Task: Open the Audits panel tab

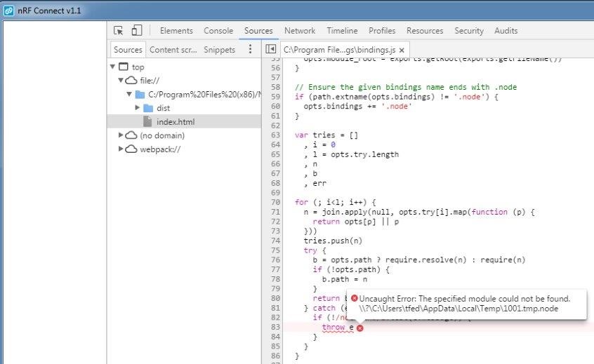Action: 506,31
